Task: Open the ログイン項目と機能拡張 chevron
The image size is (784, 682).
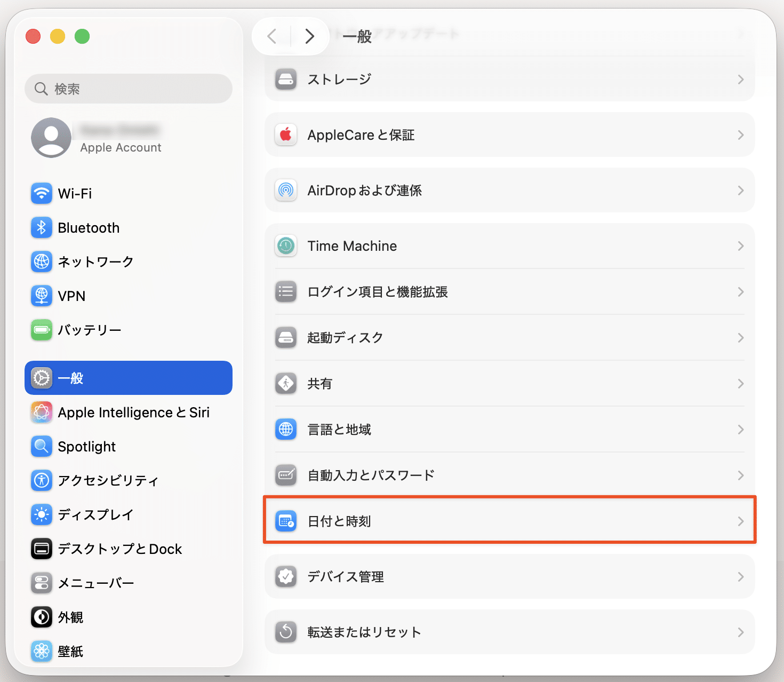Action: pos(741,292)
